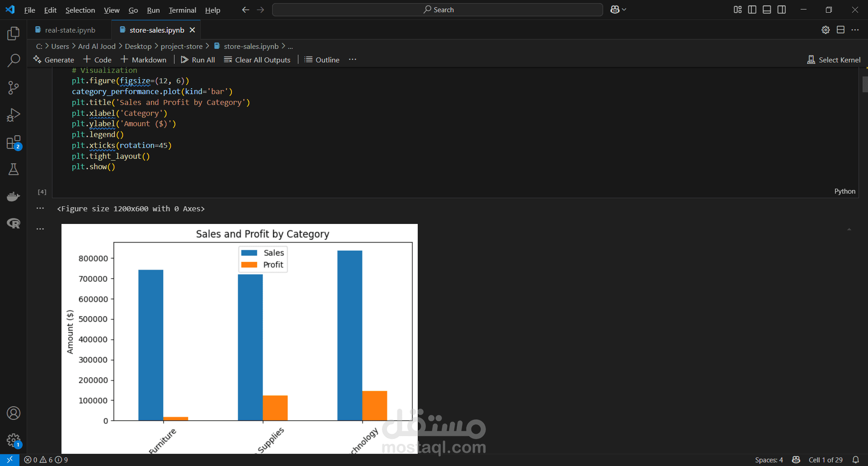Open More Actions menu at editor top right
The image size is (868, 466).
pos(855,30)
